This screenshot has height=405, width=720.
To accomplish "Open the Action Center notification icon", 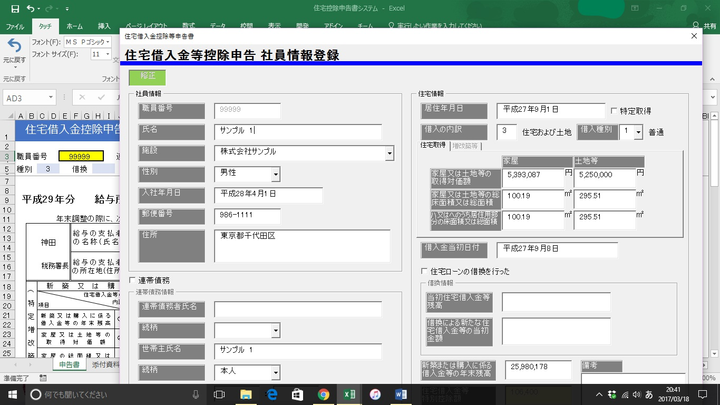I will 703,394.
